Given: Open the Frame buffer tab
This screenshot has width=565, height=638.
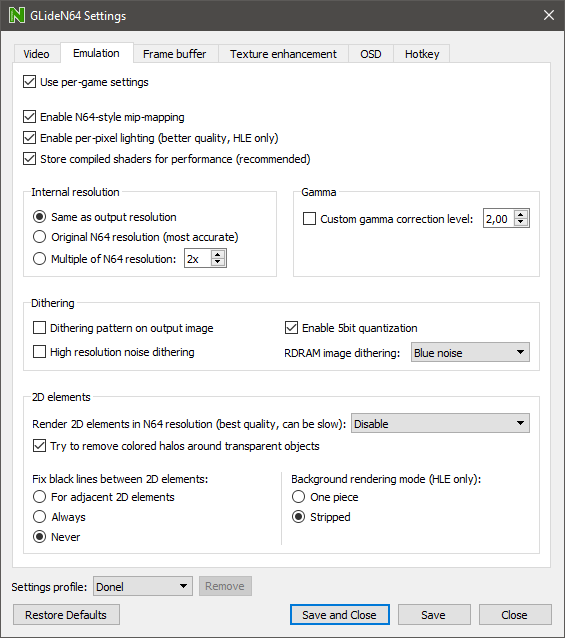Looking at the screenshot, I should coord(175,54).
